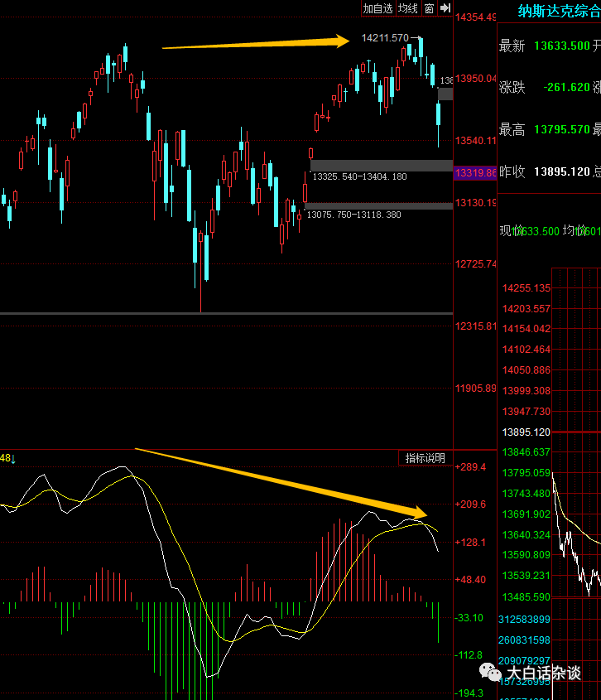
Task: Click the +128.1 MACD axis value
Action: [470, 543]
